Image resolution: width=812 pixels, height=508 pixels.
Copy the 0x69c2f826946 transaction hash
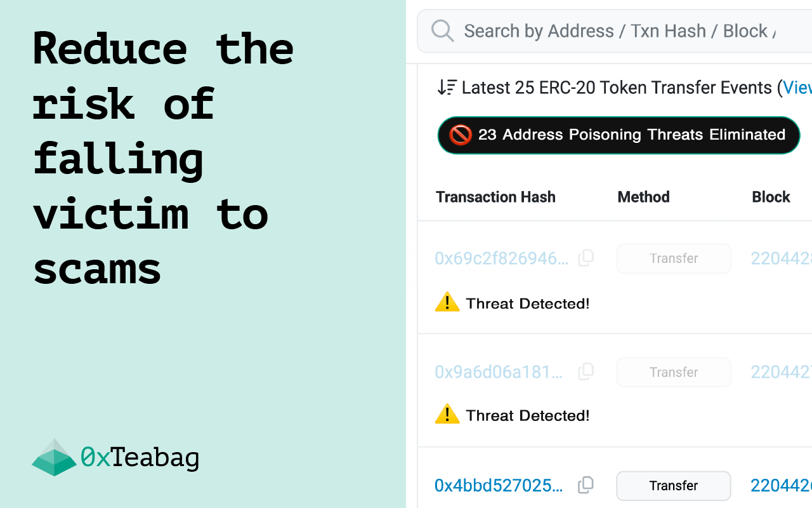coord(586,258)
